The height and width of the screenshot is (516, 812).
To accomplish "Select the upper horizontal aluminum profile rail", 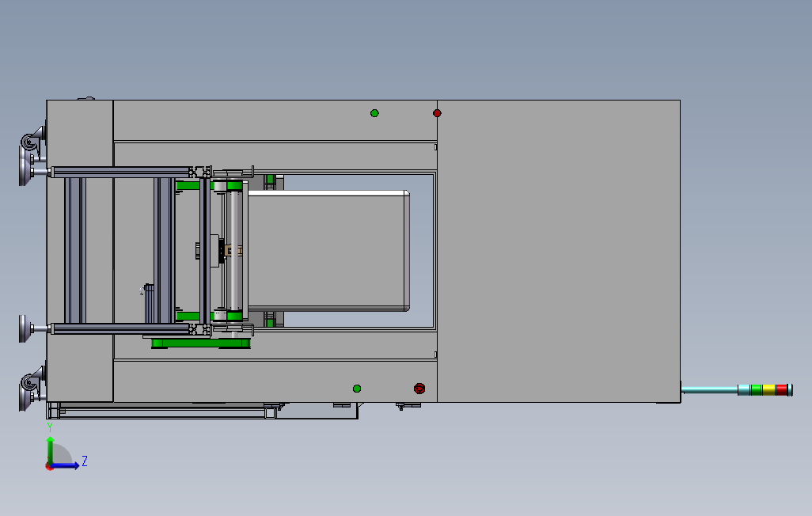I will tap(122, 172).
